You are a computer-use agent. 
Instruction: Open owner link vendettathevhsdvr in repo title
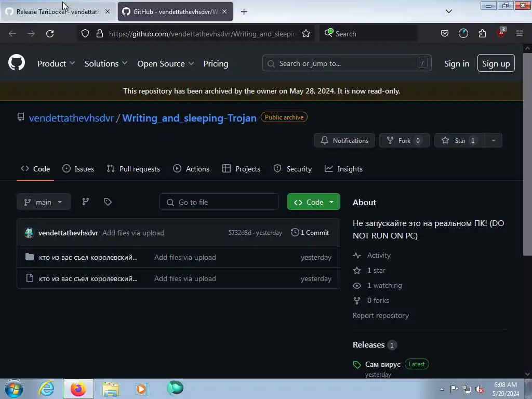71,118
